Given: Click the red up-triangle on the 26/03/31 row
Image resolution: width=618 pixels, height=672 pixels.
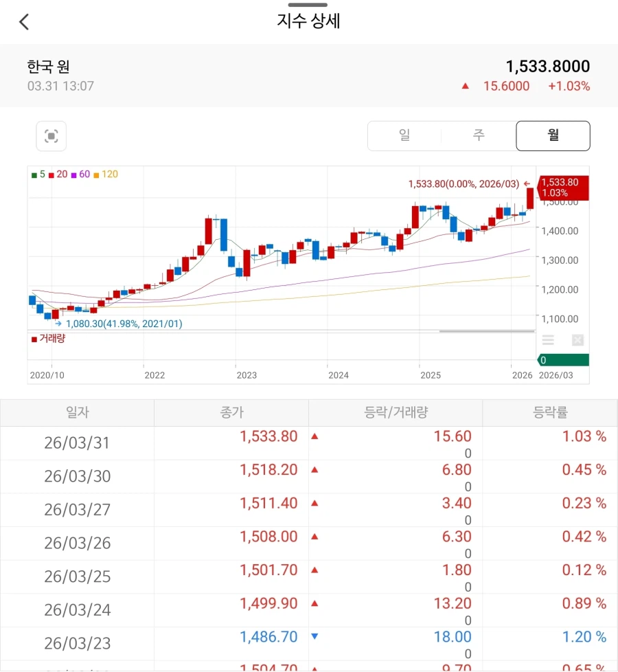Looking at the screenshot, I should pos(314,436).
